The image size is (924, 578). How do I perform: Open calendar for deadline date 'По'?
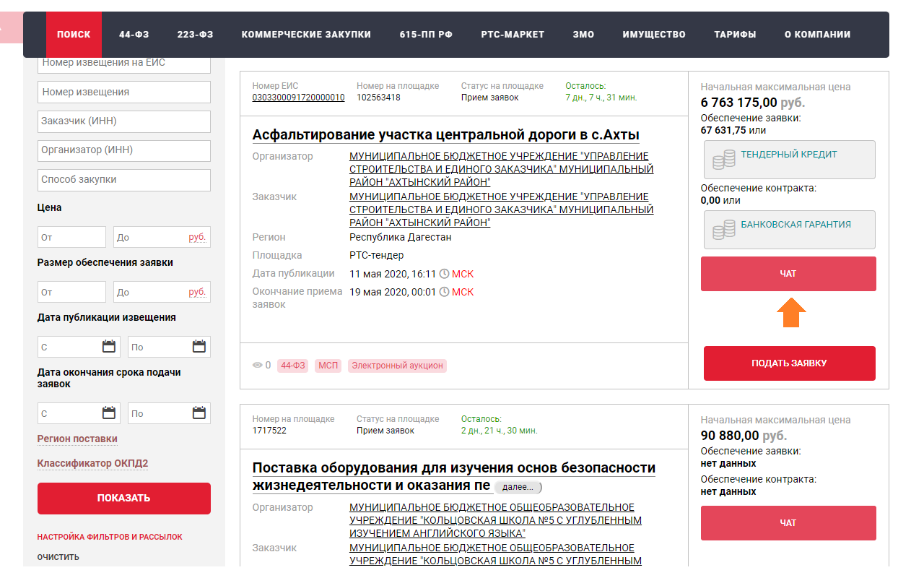pyautogui.click(x=199, y=413)
